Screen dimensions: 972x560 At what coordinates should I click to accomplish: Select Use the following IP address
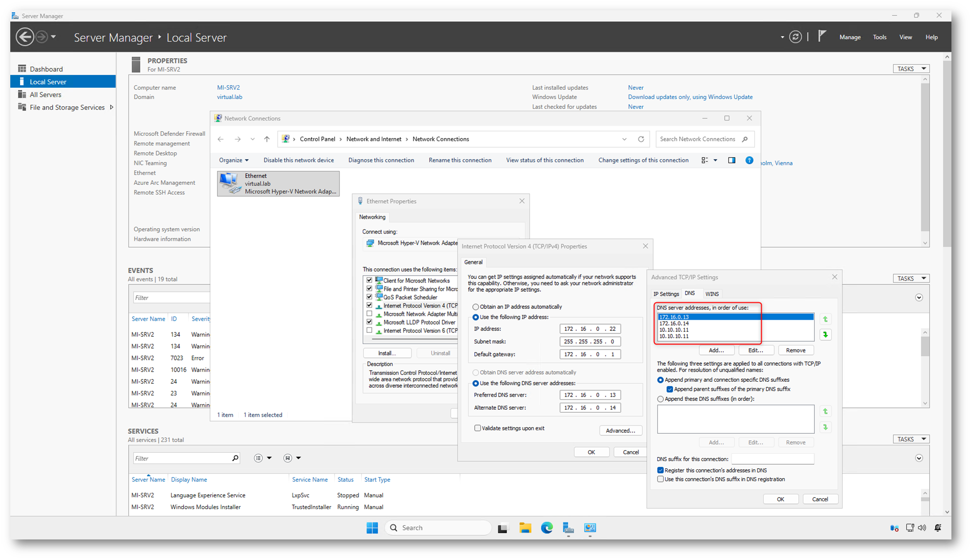[475, 317]
